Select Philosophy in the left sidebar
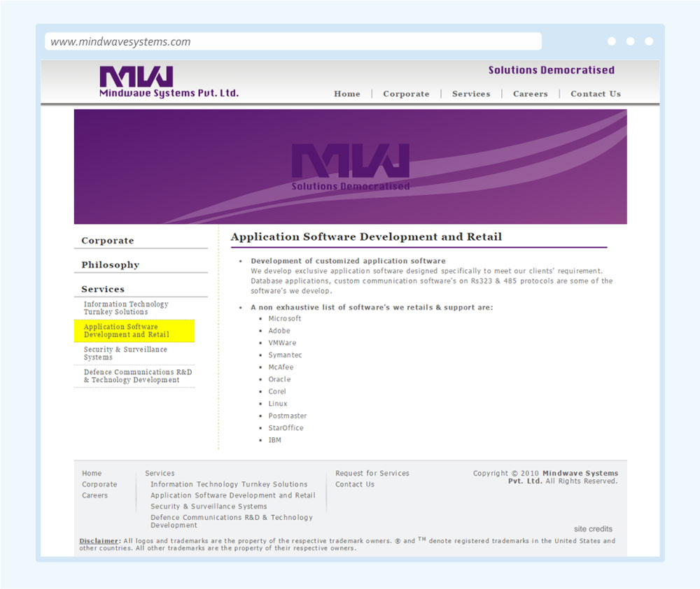The image size is (700, 589). 111,264
